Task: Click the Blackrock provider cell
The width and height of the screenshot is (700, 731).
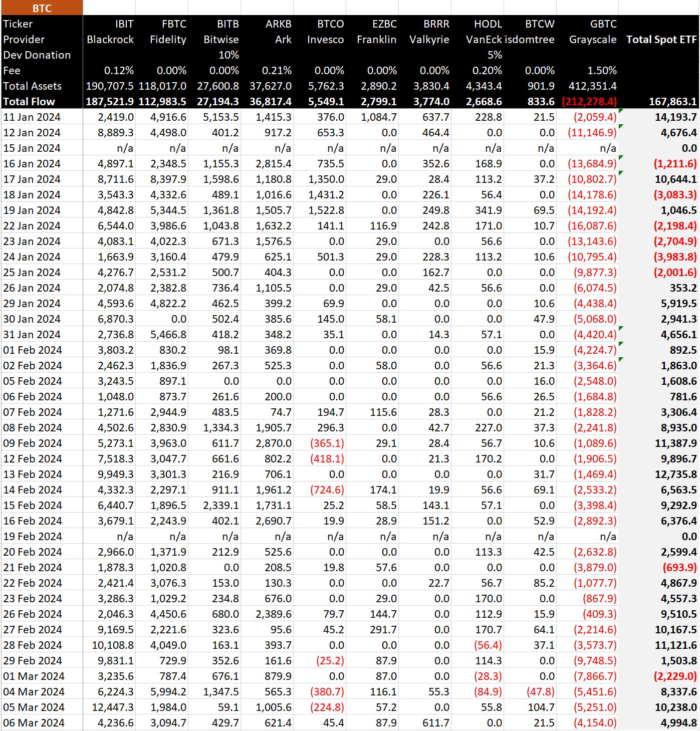Action: (x=110, y=40)
